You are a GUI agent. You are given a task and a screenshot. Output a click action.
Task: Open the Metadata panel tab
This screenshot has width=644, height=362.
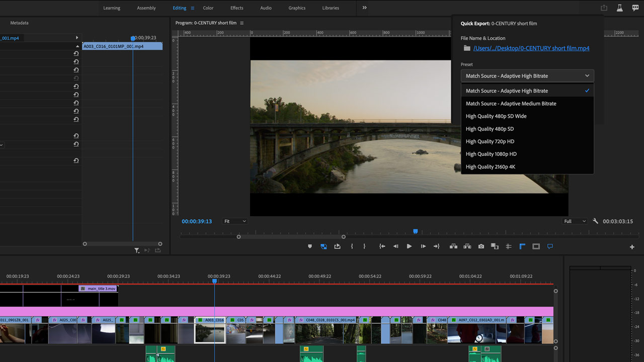coord(19,23)
